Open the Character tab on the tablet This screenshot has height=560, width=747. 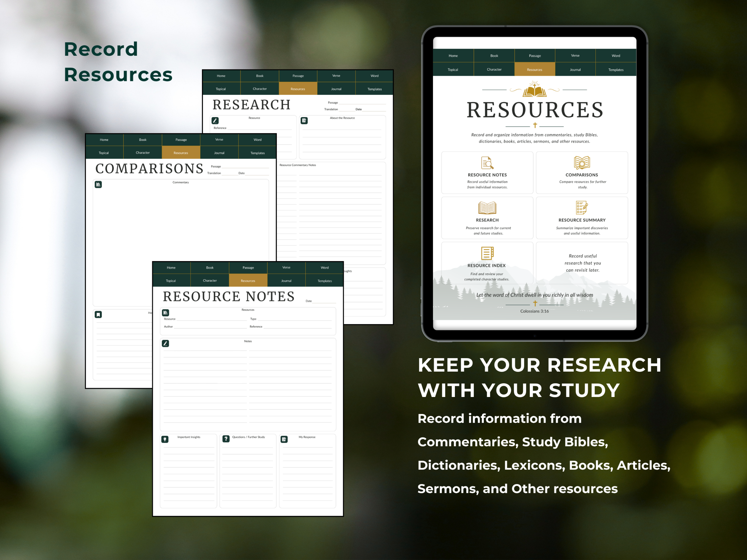[494, 69]
